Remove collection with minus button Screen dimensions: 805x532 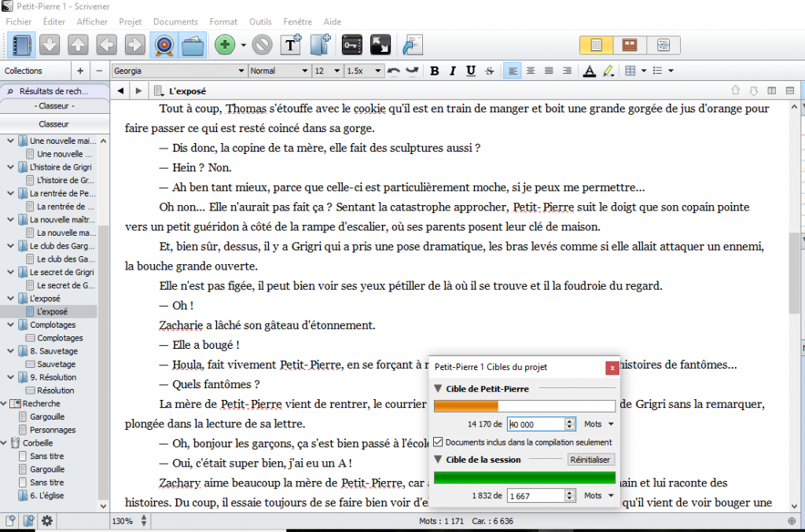tap(100, 71)
